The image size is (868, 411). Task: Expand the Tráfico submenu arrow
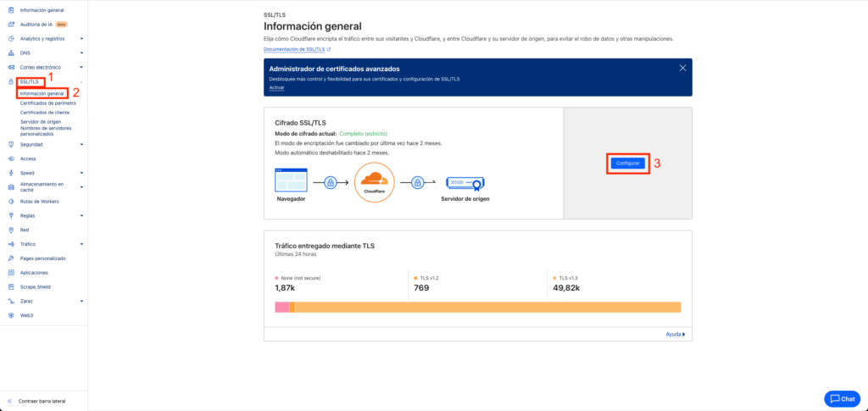coord(81,244)
